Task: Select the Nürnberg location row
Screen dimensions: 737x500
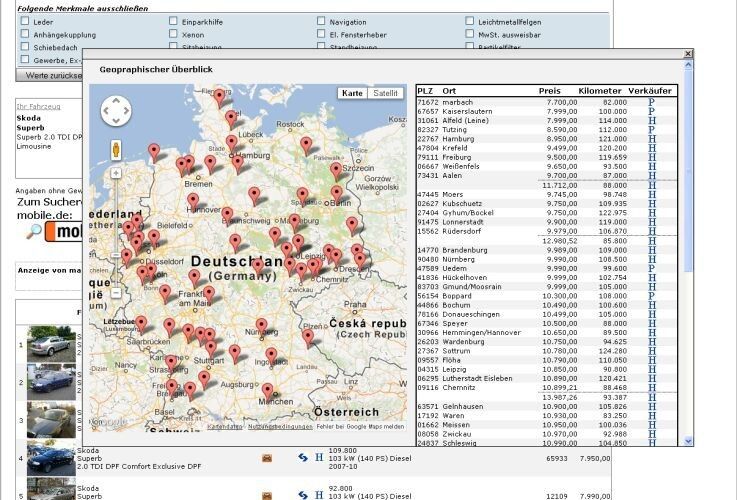Action: point(547,259)
